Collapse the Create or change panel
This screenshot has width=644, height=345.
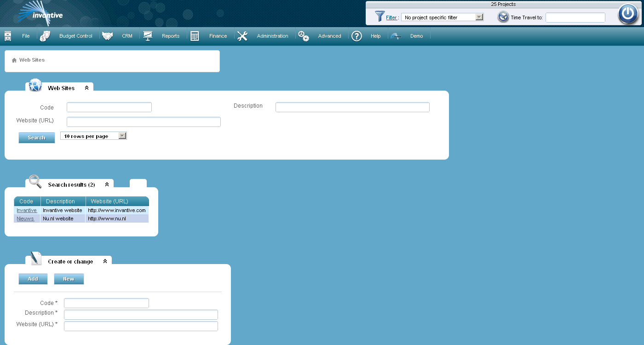pyautogui.click(x=105, y=261)
